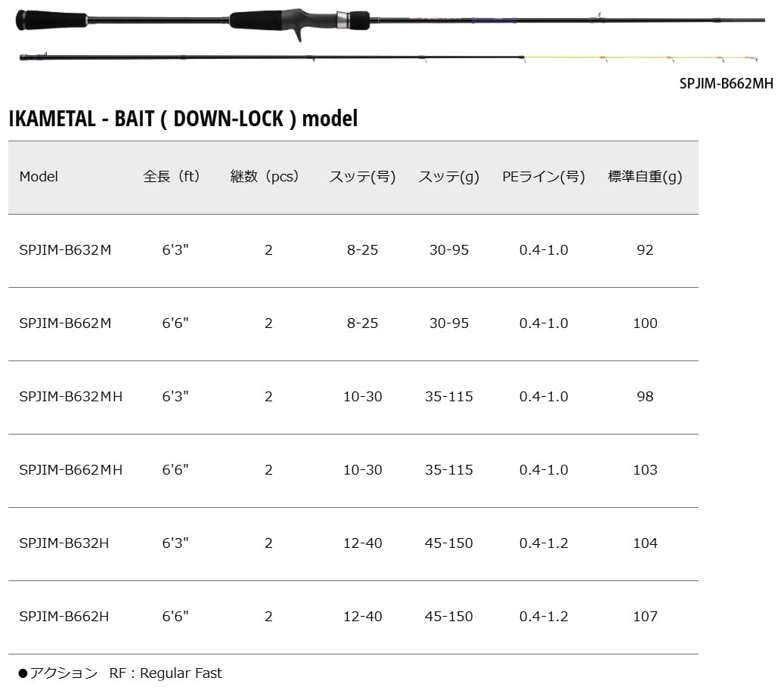Viewport: 784px width, 693px height.
Task: Select the SPJIM-B632H model name
Action: tap(64, 543)
